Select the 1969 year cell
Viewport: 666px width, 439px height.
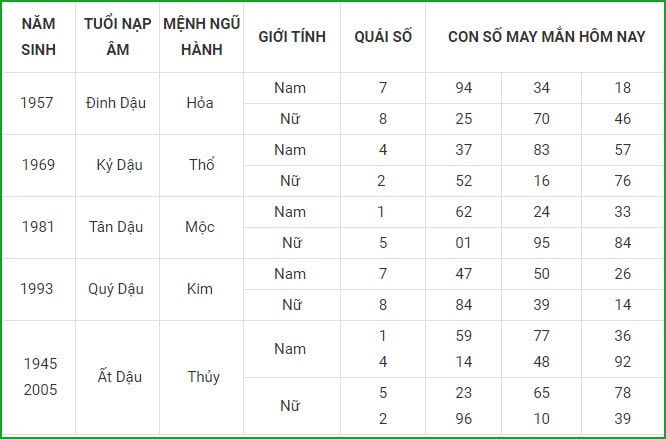[38, 165]
